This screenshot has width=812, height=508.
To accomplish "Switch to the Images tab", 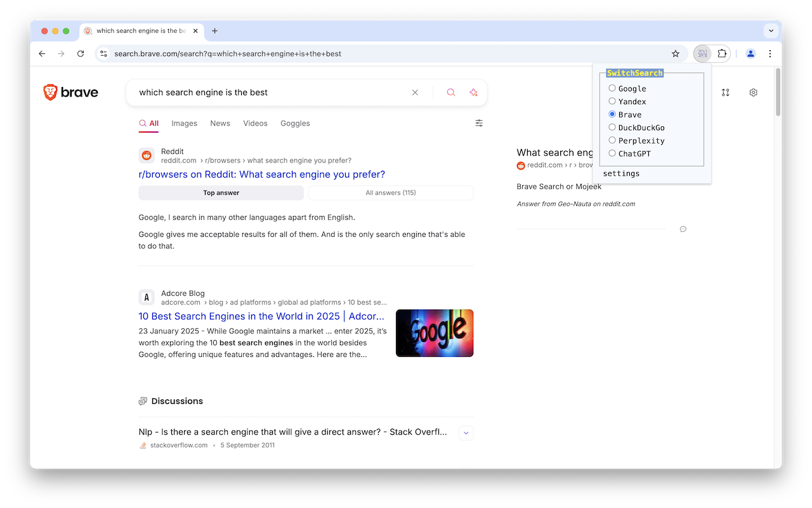I will pyautogui.click(x=184, y=123).
